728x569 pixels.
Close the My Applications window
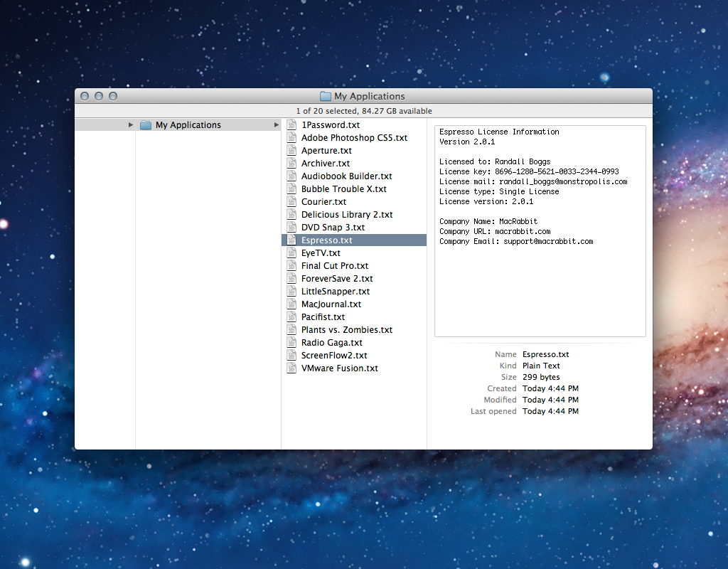click(85, 96)
